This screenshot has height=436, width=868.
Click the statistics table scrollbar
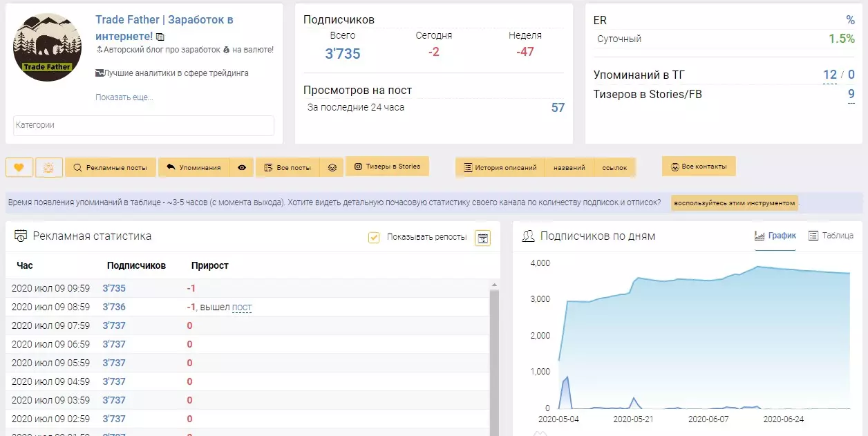(494, 363)
